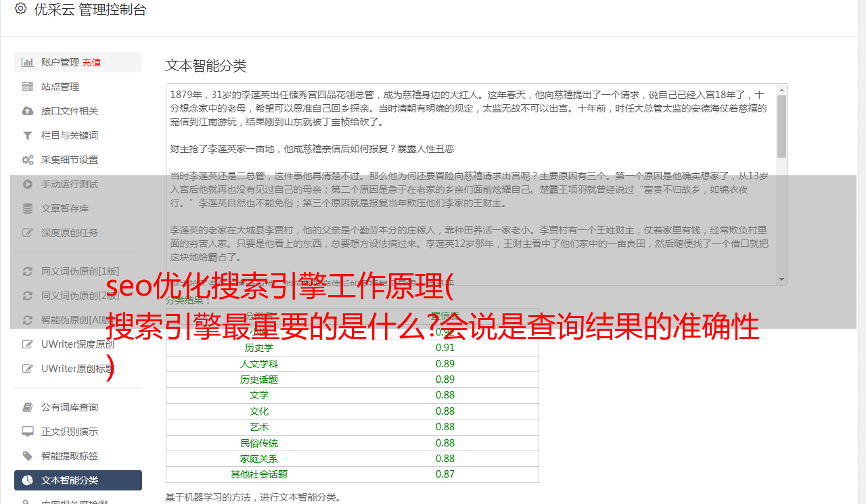The width and height of the screenshot is (866, 504).
Task: Open the 智能伪原创[AI版] menu entry
Action: coord(78,320)
